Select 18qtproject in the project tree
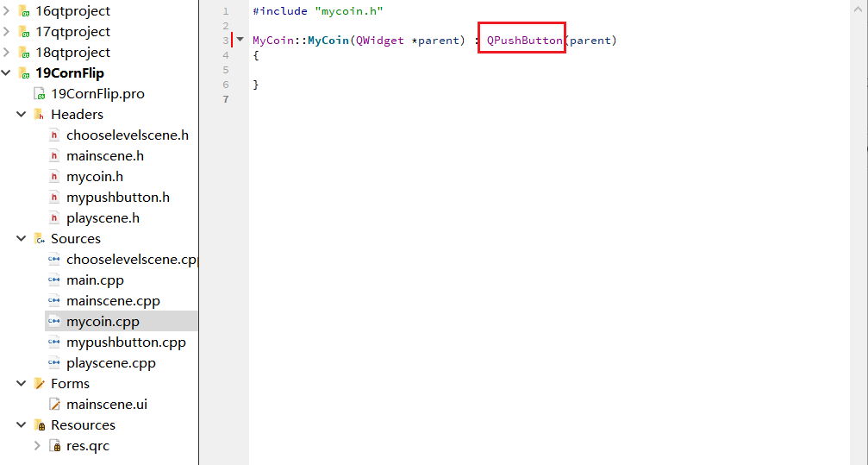 72,52
